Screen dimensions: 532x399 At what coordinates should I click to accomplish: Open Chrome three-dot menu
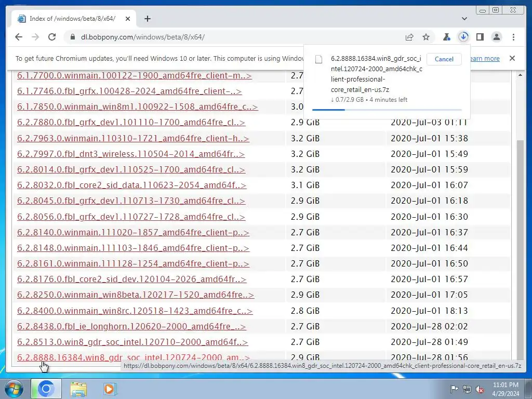point(513,37)
